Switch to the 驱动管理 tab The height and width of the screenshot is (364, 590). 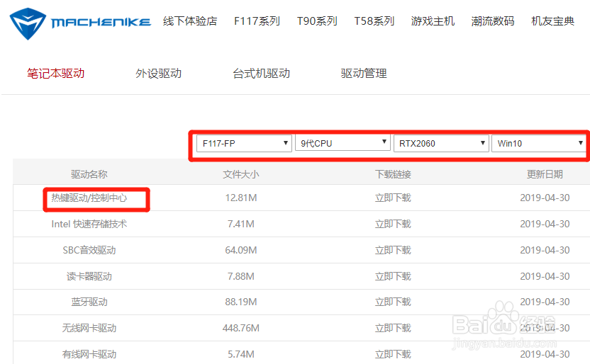364,73
